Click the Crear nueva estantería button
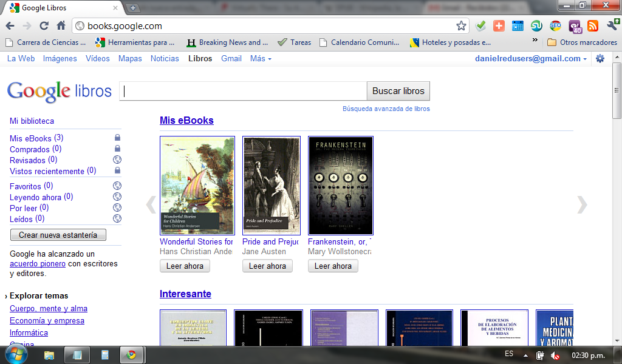This screenshot has width=622, height=364. tap(58, 235)
